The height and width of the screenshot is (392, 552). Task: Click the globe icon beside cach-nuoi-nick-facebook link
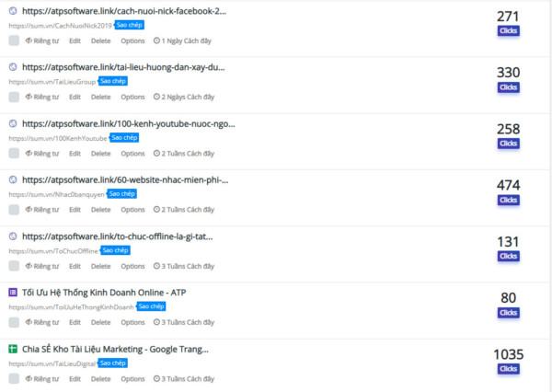point(13,11)
